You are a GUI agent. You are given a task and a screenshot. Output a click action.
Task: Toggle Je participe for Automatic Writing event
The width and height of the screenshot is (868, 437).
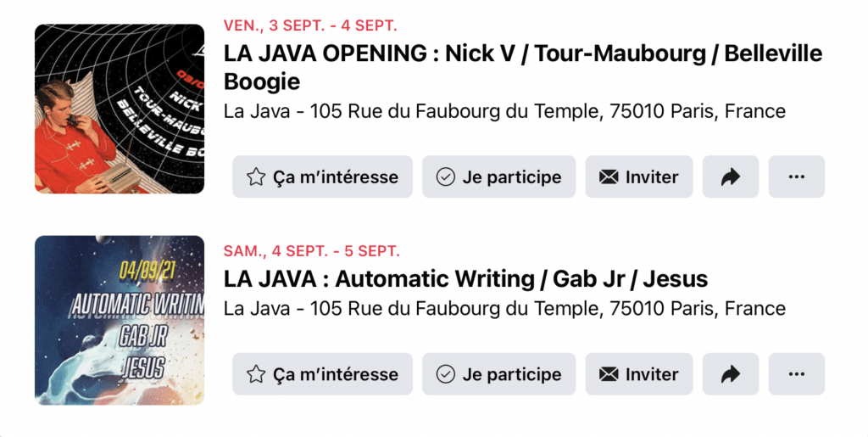(498, 374)
